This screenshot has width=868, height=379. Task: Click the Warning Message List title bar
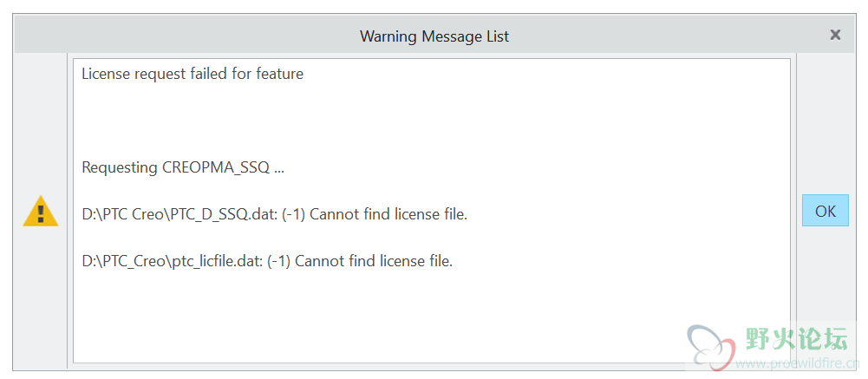(x=434, y=36)
